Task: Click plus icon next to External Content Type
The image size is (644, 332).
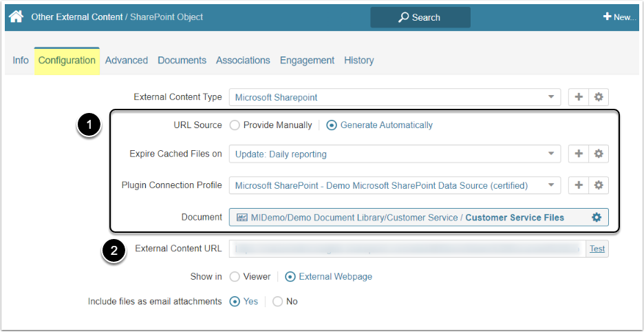Action: click(x=579, y=97)
